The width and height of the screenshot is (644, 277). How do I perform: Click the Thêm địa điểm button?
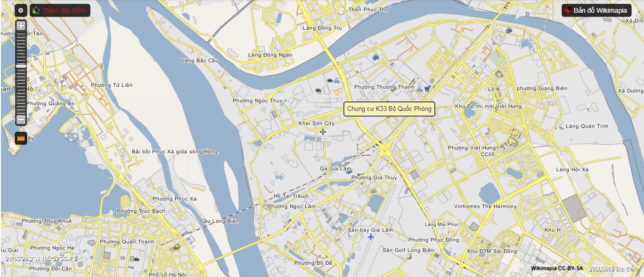[x=60, y=10]
